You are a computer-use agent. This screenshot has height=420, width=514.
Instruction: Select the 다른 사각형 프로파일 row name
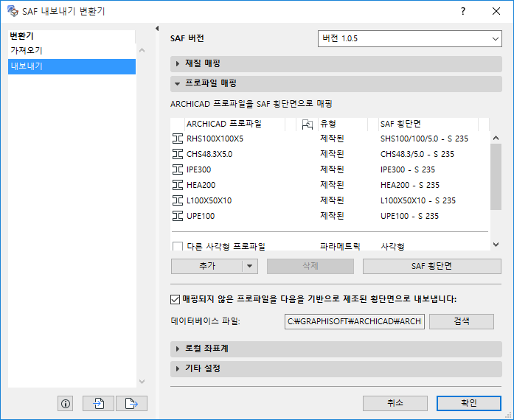click(x=226, y=246)
